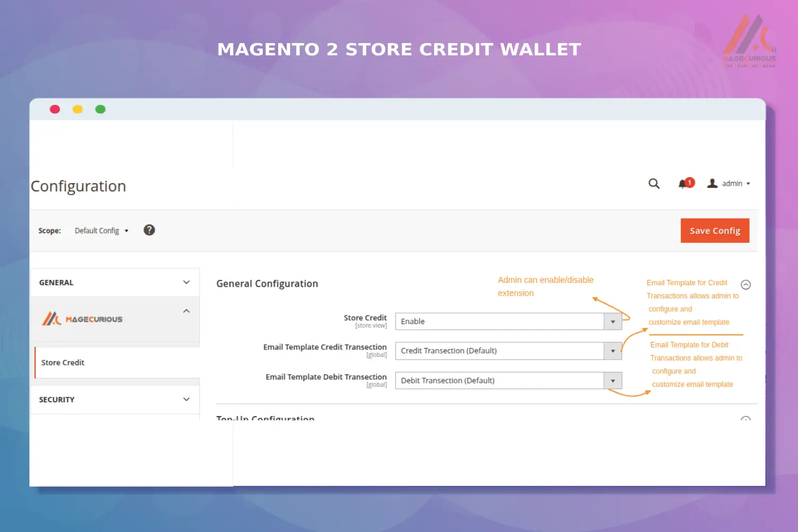Select Store Credit in the configuration menu
798x532 pixels.
point(63,362)
